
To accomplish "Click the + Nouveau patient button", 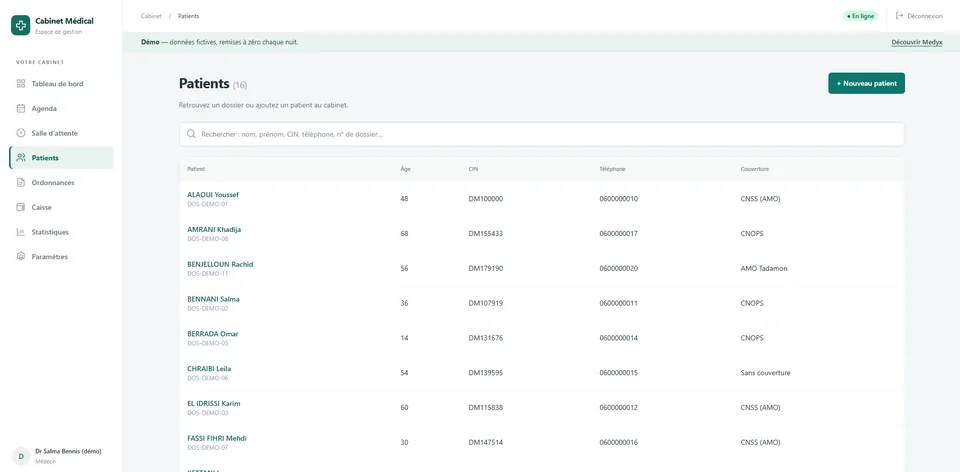I will coord(866,83).
